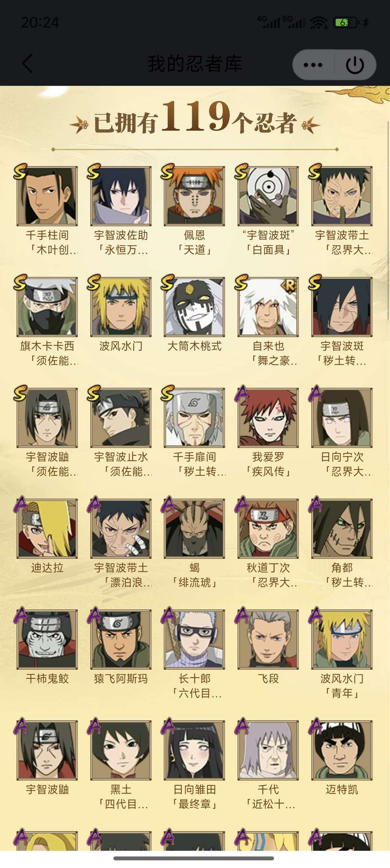
Task: Select the 千手柱间 ninja portrait
Action: click(x=47, y=196)
